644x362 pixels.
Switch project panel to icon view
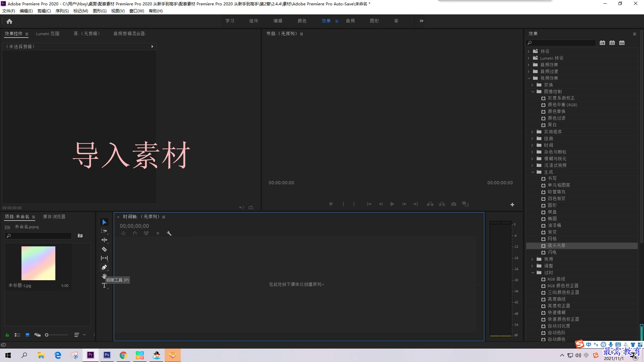[28, 335]
